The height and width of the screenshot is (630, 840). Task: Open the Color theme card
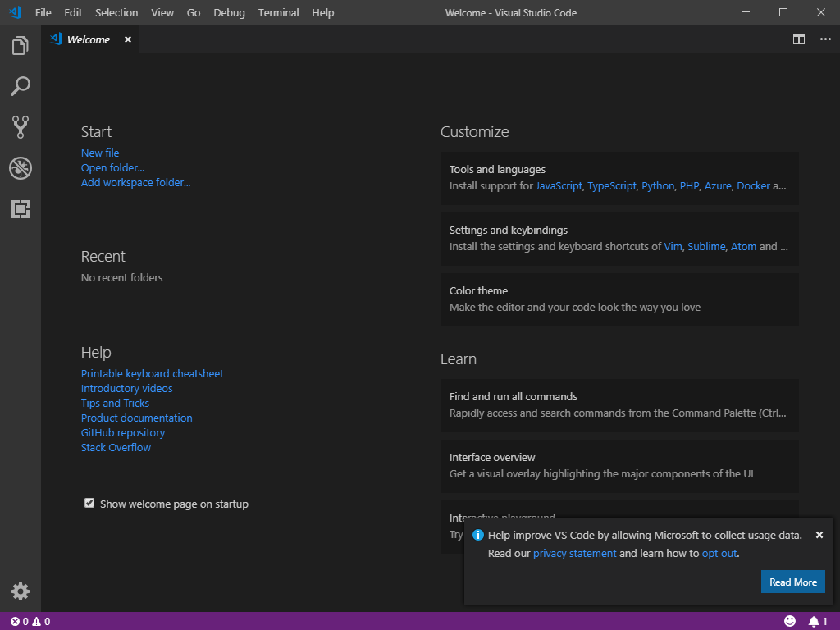click(x=620, y=299)
